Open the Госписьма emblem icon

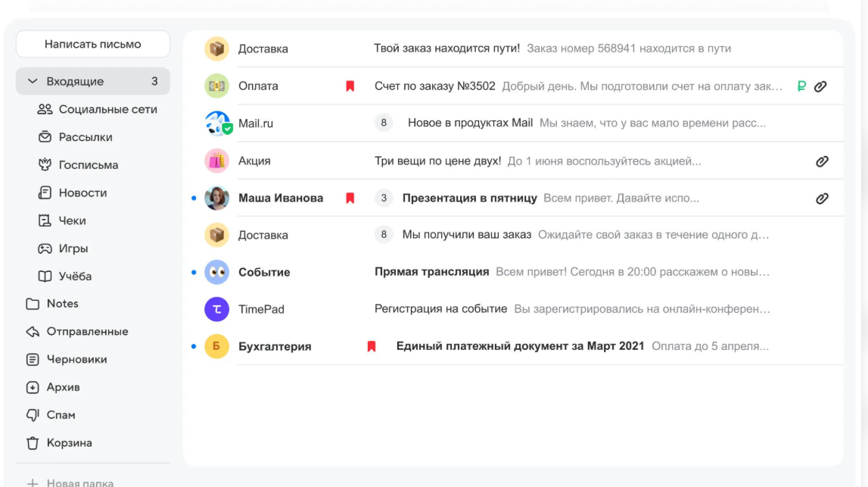click(x=45, y=164)
